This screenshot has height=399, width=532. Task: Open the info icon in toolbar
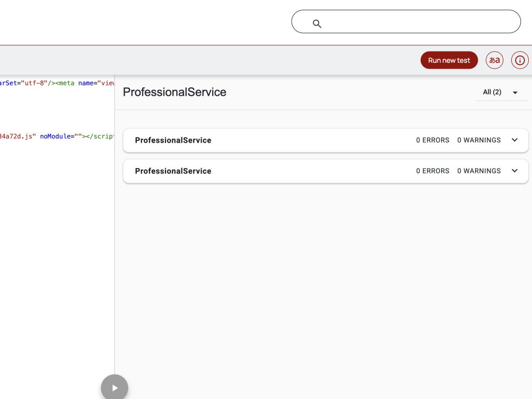pos(520,61)
